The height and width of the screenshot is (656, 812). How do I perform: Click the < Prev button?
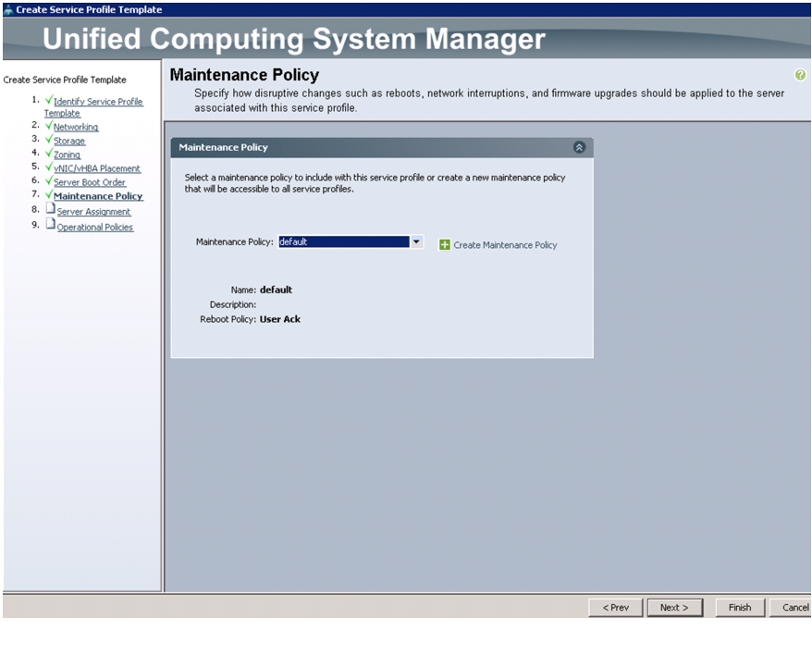pyautogui.click(x=616, y=608)
